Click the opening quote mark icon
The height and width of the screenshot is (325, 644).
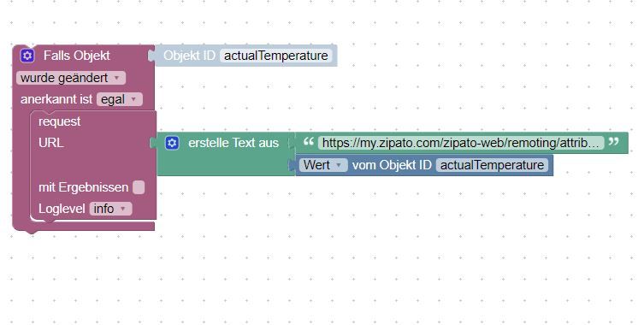tap(309, 142)
